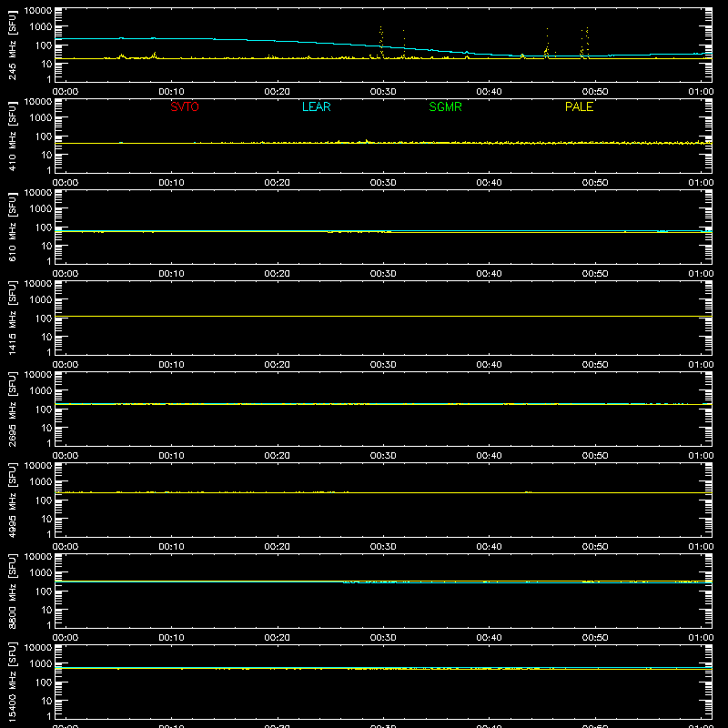The height and width of the screenshot is (728, 728).
Task: Click the green SGMR station label
Action: pyautogui.click(x=445, y=106)
